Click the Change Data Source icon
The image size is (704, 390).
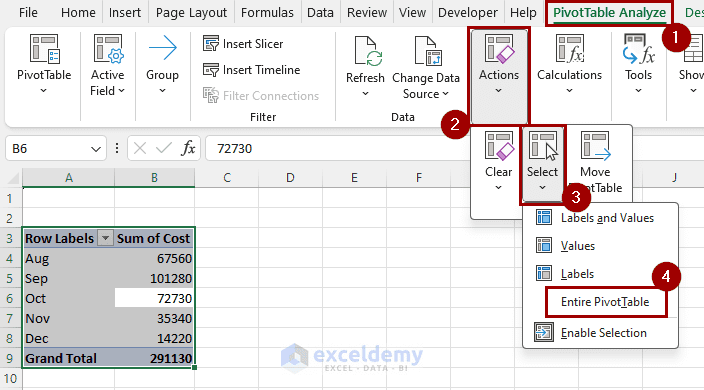[x=427, y=51]
